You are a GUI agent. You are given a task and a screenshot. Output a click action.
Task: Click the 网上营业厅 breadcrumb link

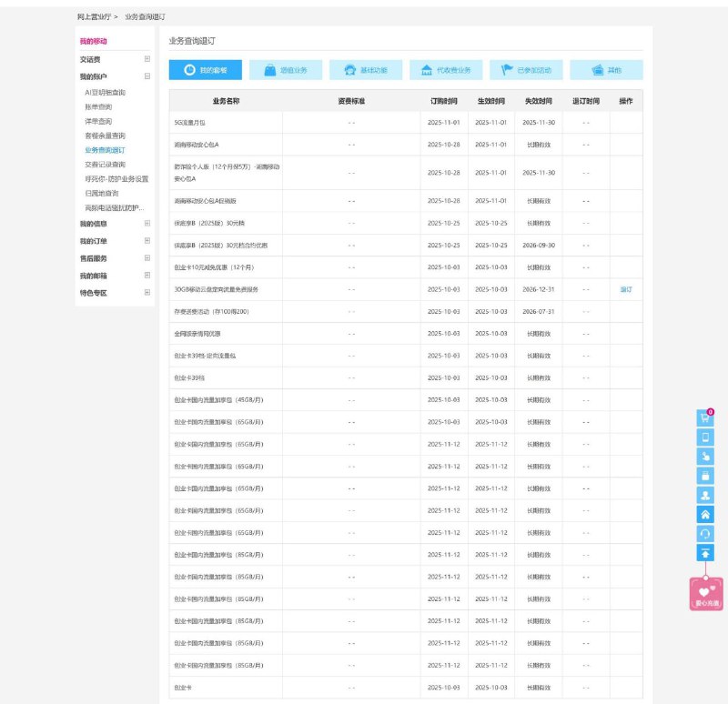(x=92, y=17)
